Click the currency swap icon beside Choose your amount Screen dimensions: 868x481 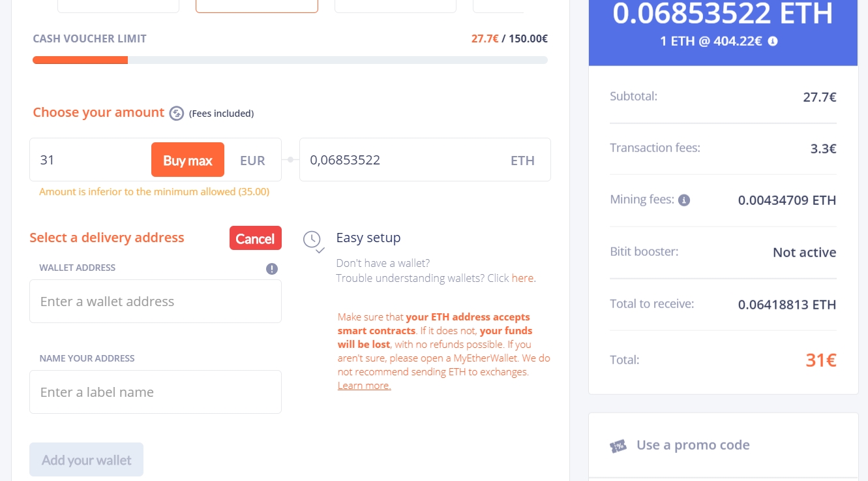pos(177,113)
